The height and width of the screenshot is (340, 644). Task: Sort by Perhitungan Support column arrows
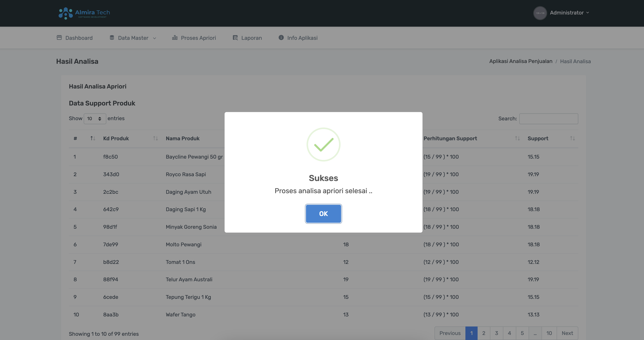coord(517,138)
